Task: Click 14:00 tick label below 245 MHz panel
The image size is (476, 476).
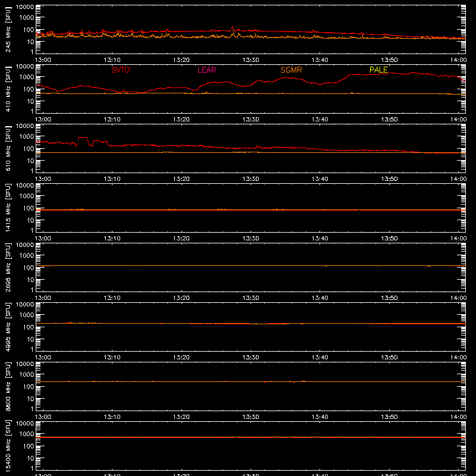Action: point(458,60)
